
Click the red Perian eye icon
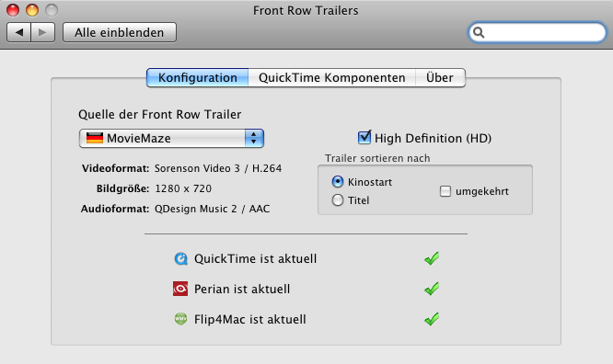180,289
